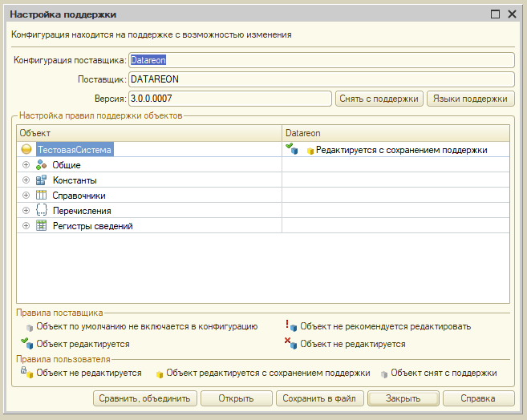Expand the Перечисления tree node

click(x=26, y=210)
